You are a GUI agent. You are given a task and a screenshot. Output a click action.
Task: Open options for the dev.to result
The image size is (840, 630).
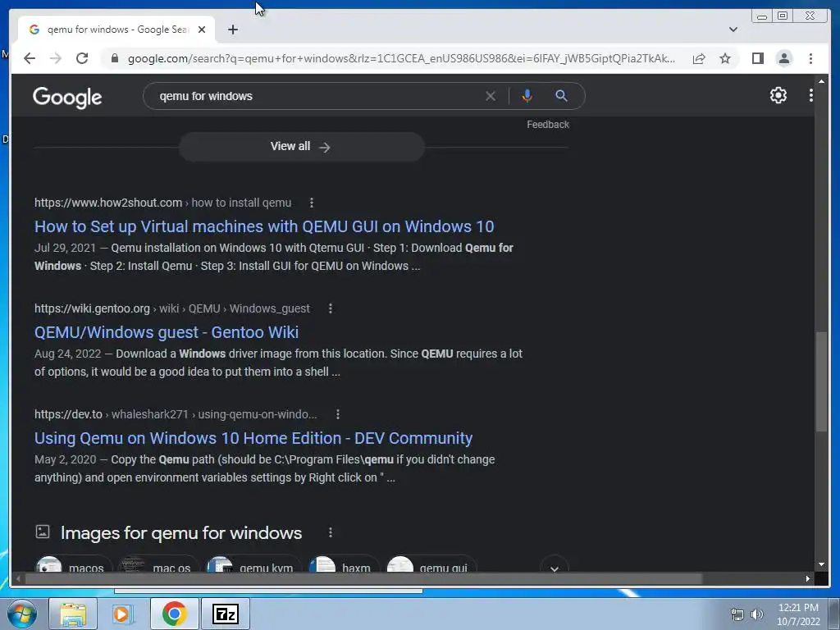tap(337, 414)
